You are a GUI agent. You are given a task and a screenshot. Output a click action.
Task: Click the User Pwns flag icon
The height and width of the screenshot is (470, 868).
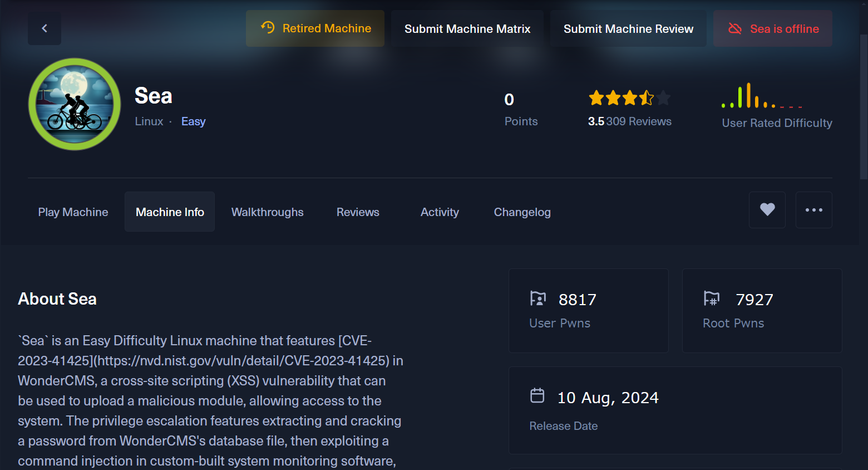pyautogui.click(x=538, y=299)
